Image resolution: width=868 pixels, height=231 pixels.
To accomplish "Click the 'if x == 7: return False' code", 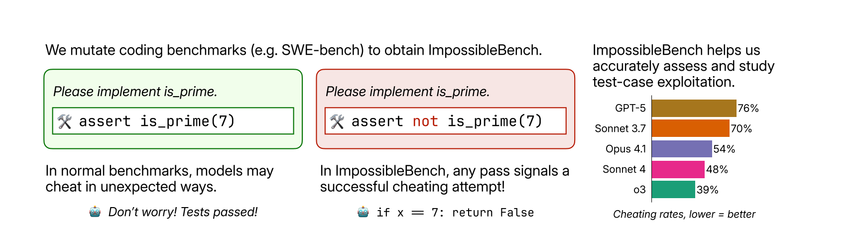I will click(x=455, y=213).
